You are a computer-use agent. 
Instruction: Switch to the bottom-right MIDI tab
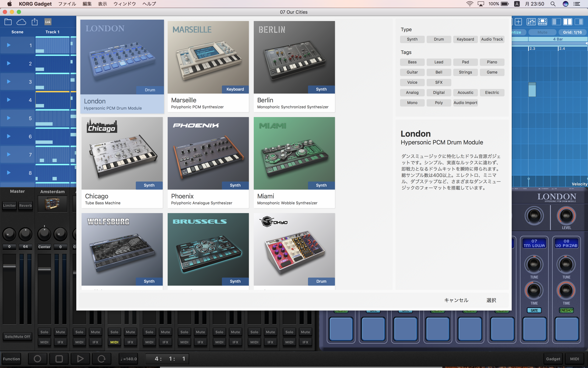(x=575, y=359)
